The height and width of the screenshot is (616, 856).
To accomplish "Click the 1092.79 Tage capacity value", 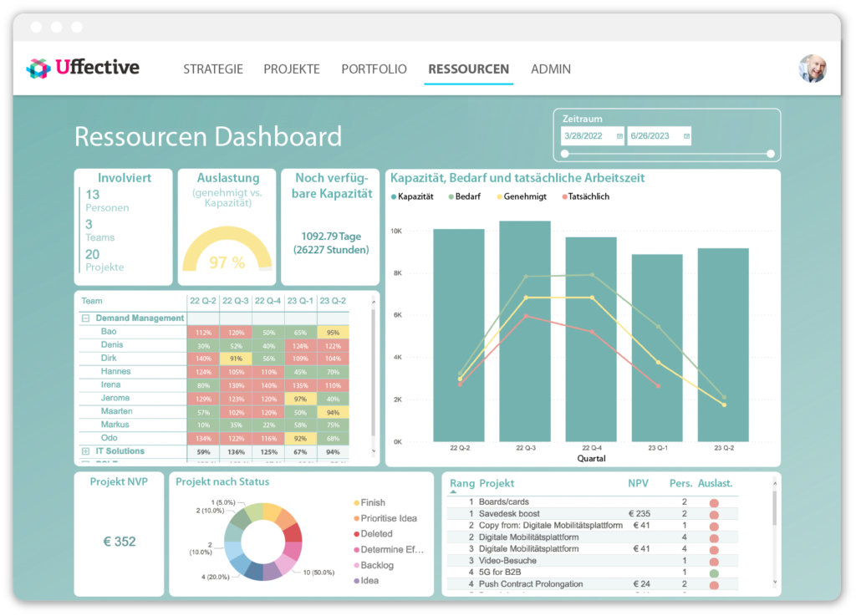I will (331, 237).
